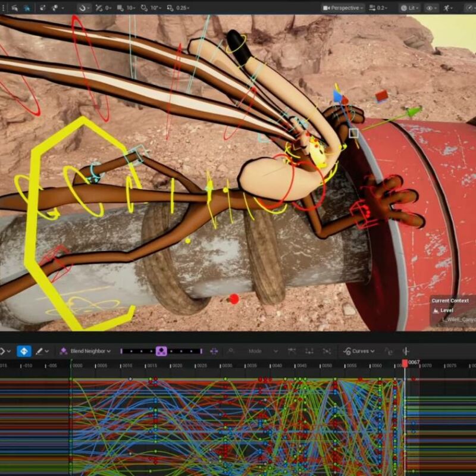Toggle scale snap set to 0.25
Screen dimensions: 476x476
(x=170, y=8)
